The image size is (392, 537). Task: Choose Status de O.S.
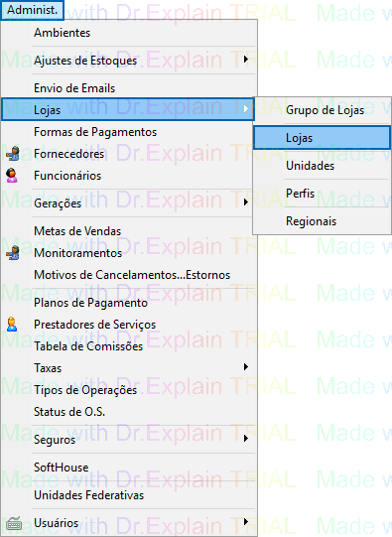[x=128, y=412]
